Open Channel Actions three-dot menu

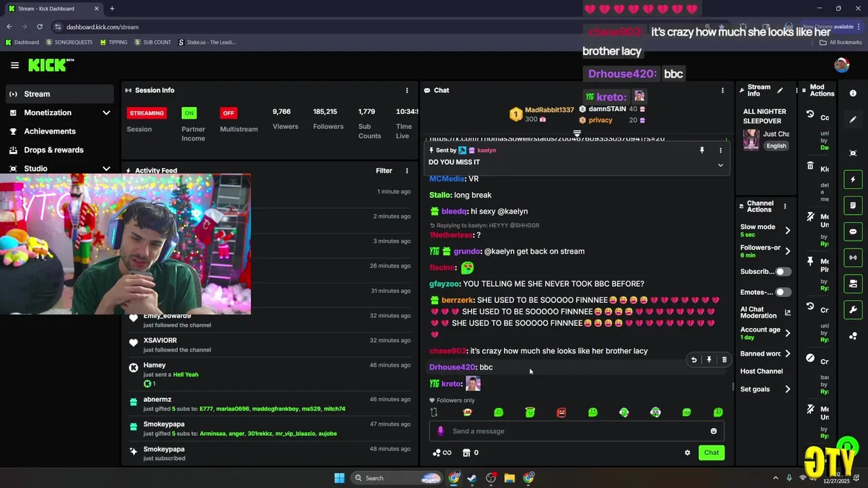(785, 206)
